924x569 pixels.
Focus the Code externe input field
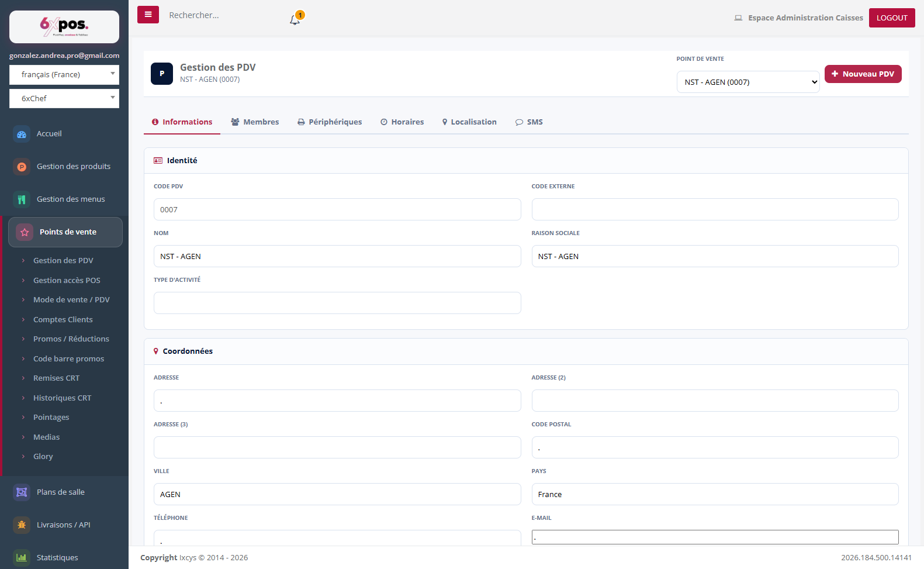point(715,209)
